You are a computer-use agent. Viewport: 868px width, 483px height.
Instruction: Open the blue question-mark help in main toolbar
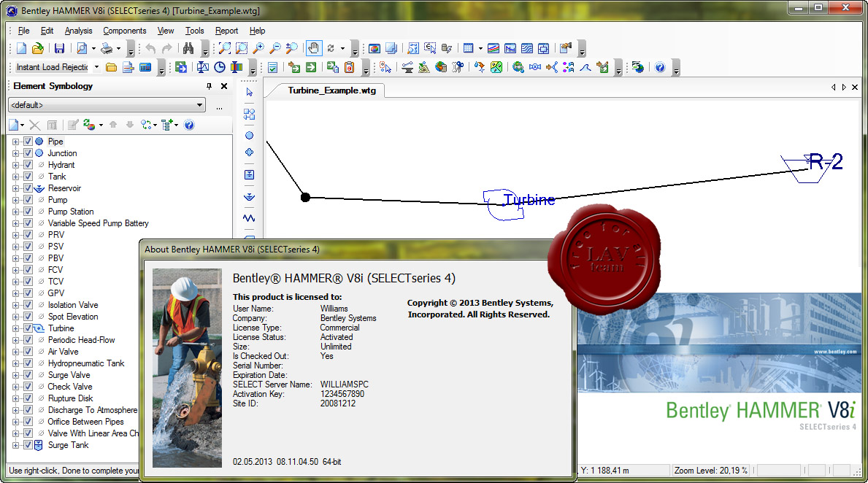660,68
